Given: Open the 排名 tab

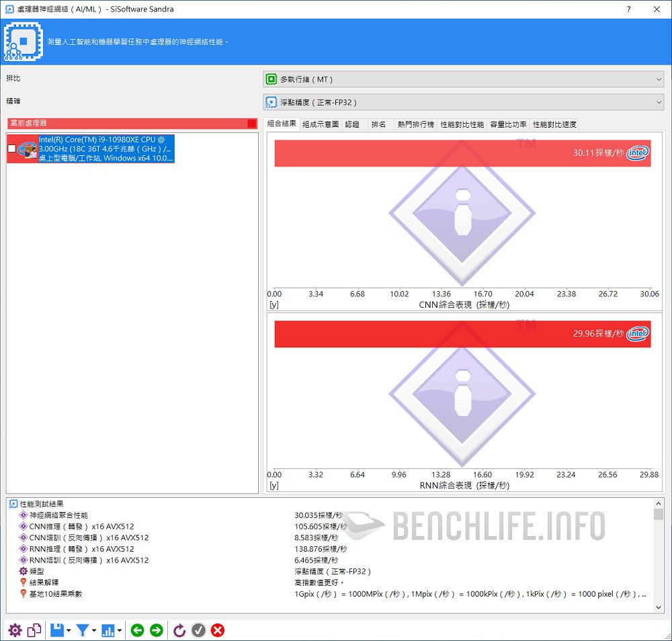Looking at the screenshot, I should (378, 124).
